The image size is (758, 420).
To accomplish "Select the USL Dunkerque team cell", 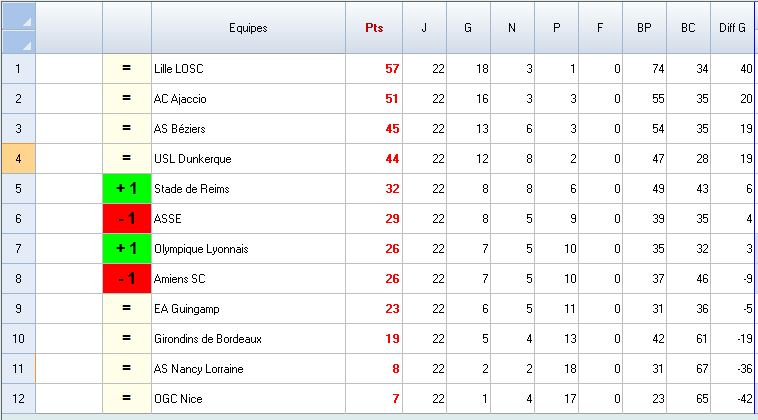I will click(248, 159).
